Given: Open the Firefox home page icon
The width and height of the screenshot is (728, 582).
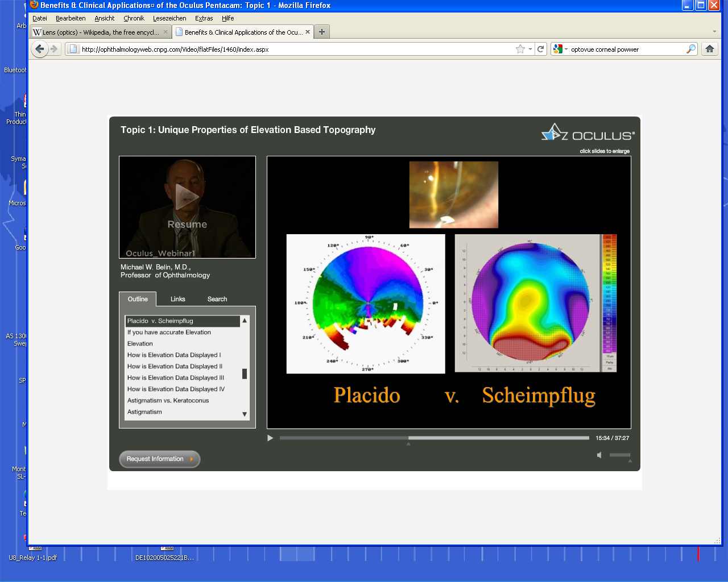Looking at the screenshot, I should (x=709, y=49).
